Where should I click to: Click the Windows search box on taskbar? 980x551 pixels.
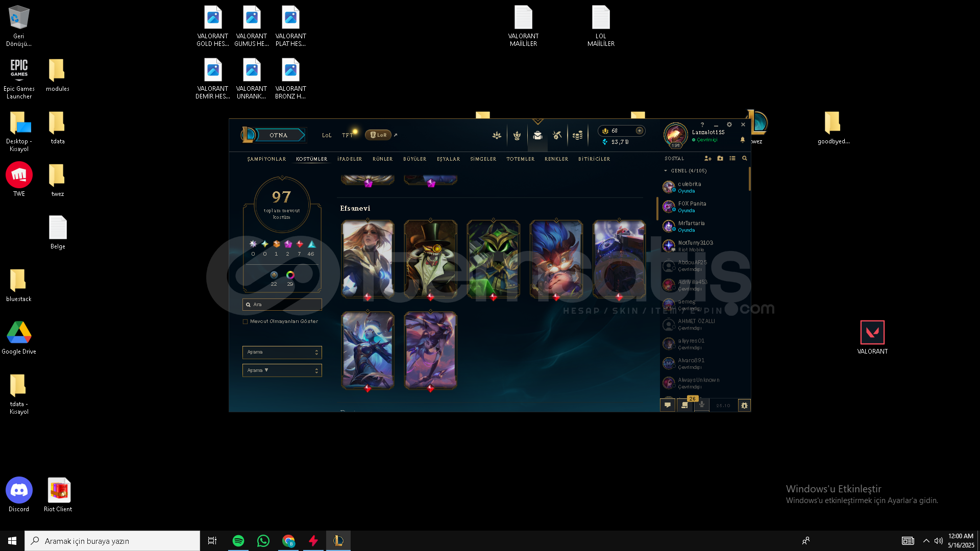pyautogui.click(x=112, y=541)
